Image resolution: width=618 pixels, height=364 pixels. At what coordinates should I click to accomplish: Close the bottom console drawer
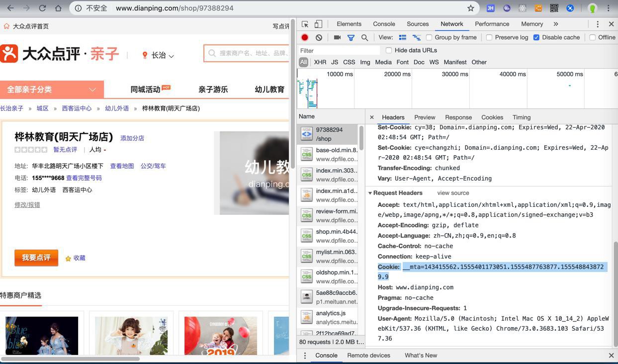coord(611,356)
